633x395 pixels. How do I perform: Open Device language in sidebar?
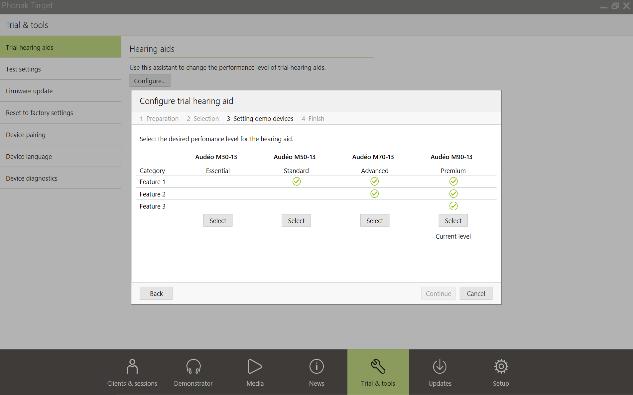pyautogui.click(x=61, y=156)
